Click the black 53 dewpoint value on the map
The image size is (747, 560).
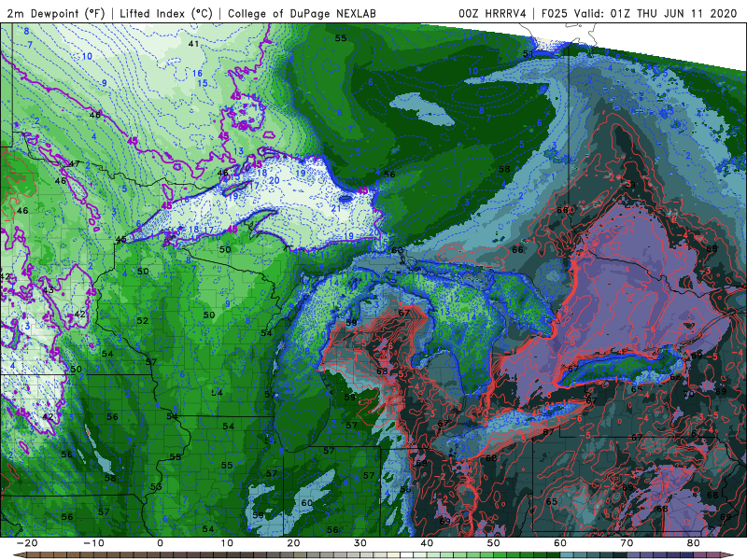[156, 486]
